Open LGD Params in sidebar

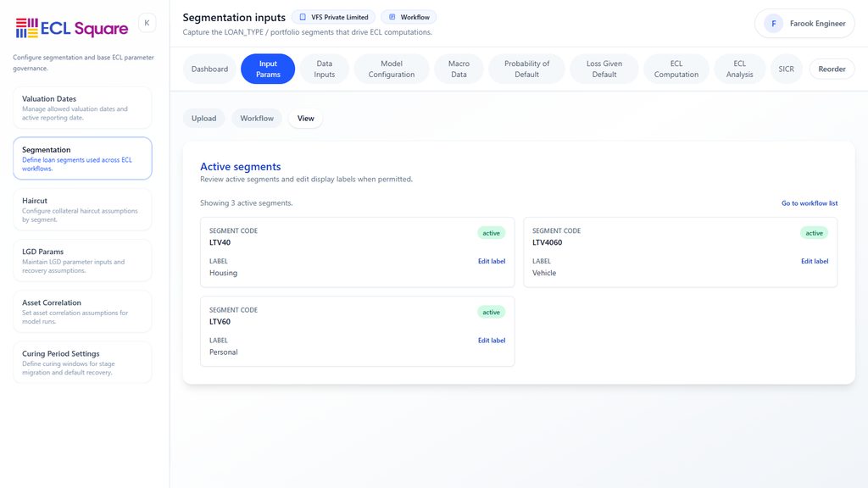(x=82, y=261)
